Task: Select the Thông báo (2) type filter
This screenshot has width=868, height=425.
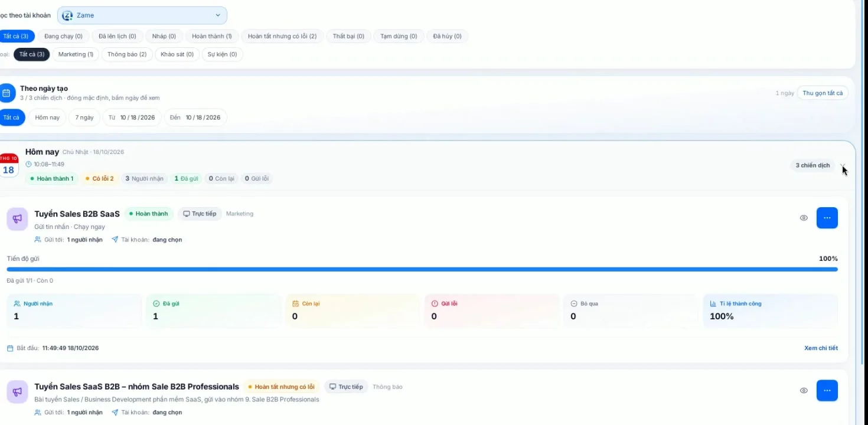Action: tap(127, 54)
